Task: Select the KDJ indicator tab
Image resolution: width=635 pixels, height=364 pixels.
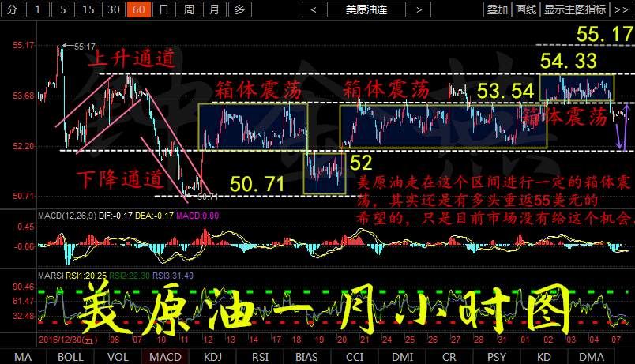Action: pyautogui.click(x=212, y=357)
